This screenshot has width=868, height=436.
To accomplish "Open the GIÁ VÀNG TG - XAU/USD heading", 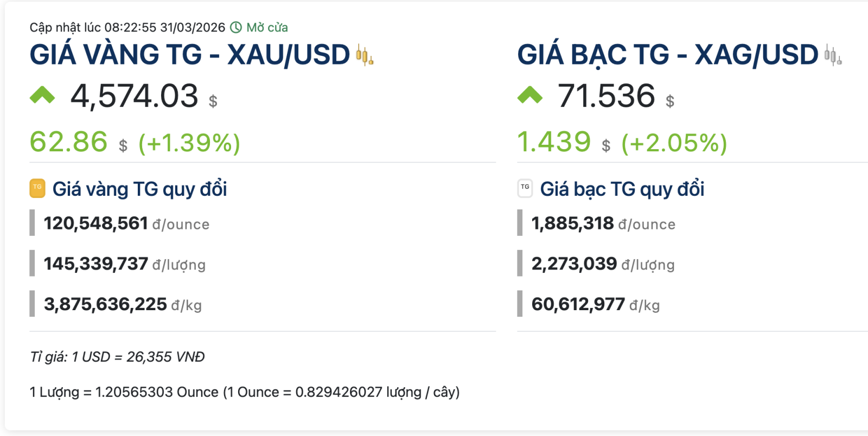I will (x=190, y=55).
